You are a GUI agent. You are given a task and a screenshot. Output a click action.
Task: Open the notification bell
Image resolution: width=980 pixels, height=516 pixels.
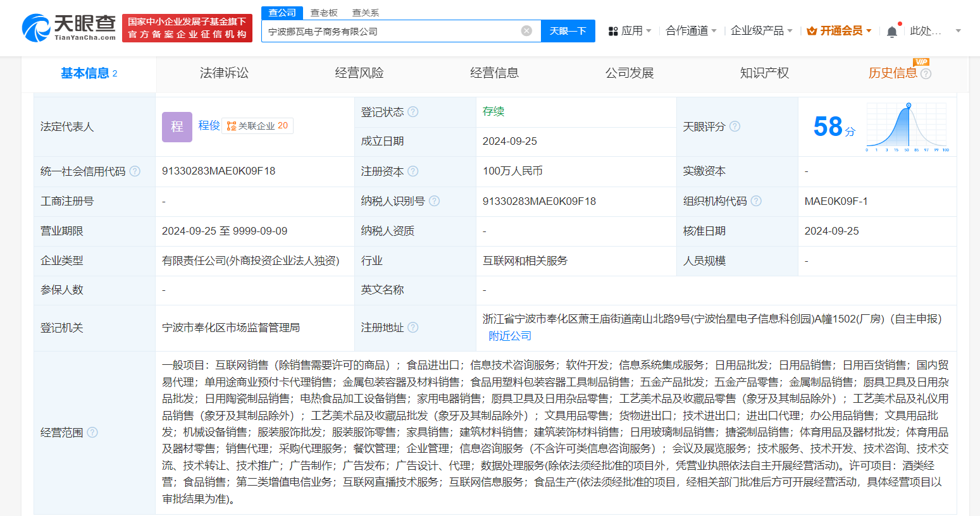892,31
